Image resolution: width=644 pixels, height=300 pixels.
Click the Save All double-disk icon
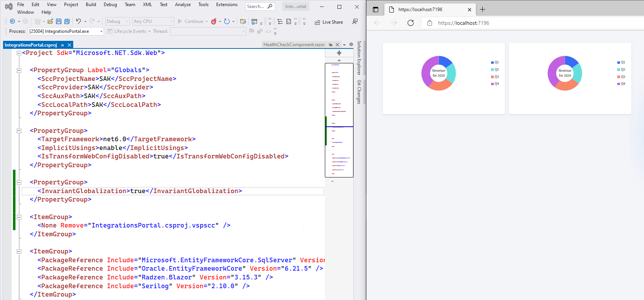(x=67, y=21)
